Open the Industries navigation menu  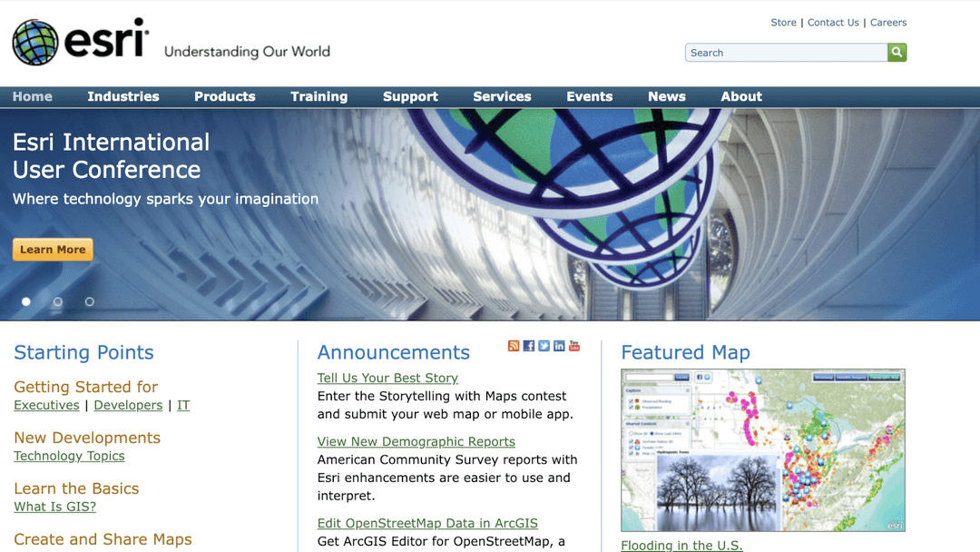tap(122, 96)
